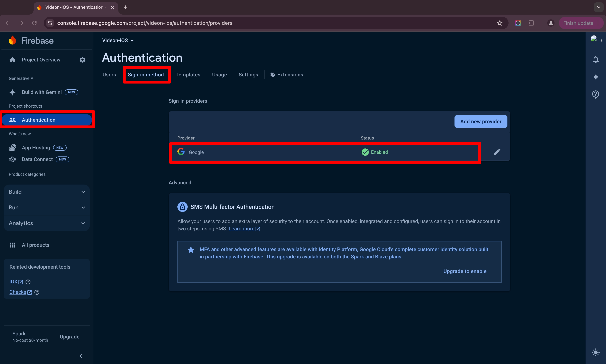Click the address bar URL
The height and width of the screenshot is (364, 606).
click(145, 23)
